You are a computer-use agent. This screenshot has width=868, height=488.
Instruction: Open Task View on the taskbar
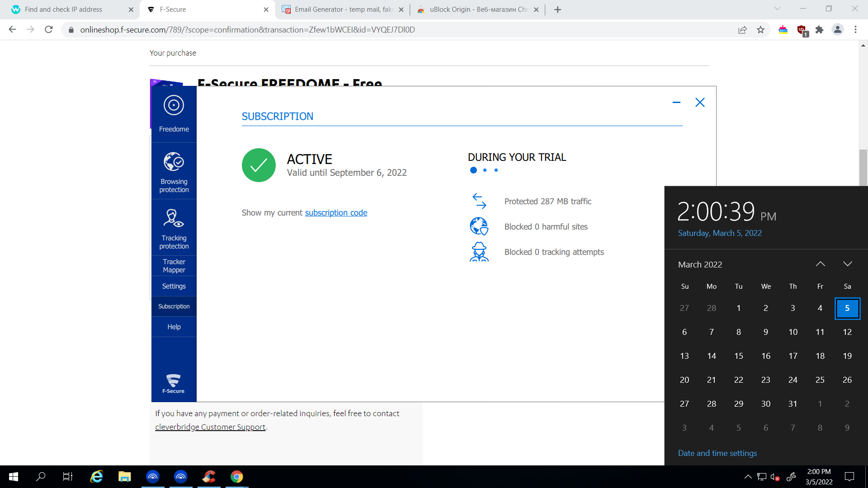(x=68, y=477)
